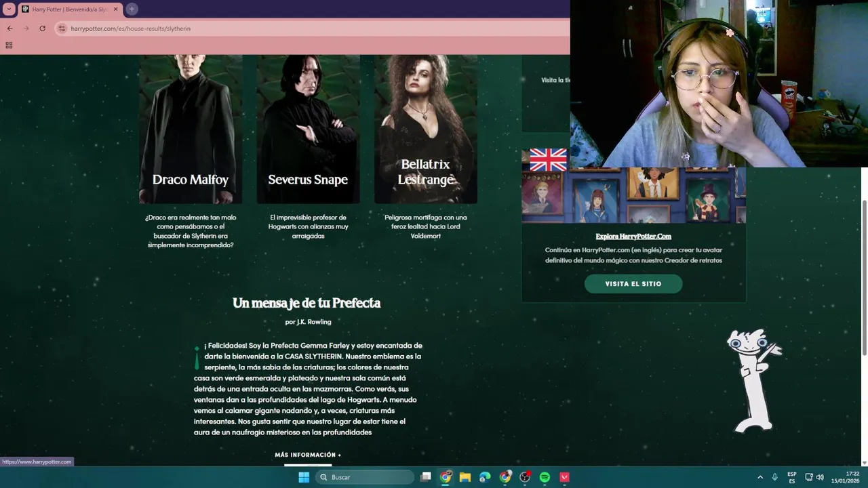Open the volume tray icon
The height and width of the screenshot is (488, 868).
[820, 477]
